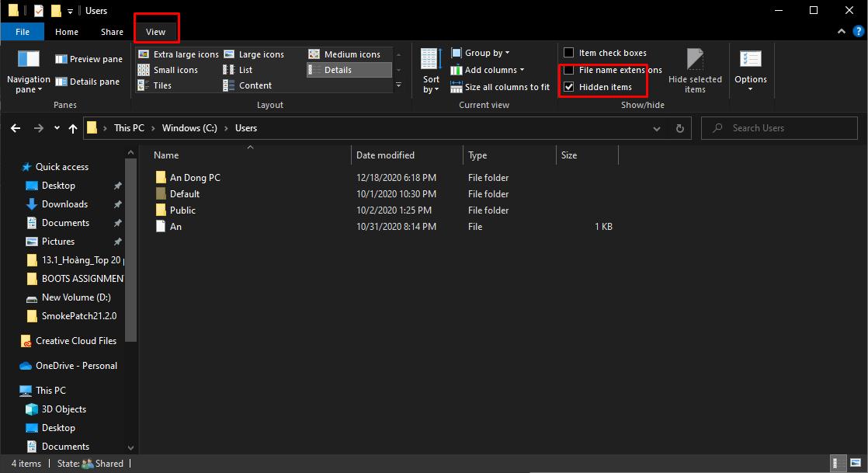Click Windows (C:) breadcrumb

click(x=189, y=128)
